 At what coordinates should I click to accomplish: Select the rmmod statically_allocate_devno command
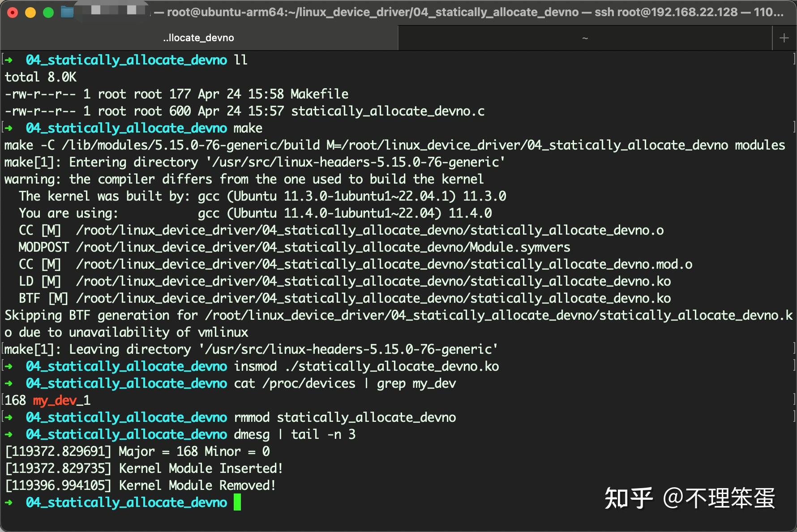point(345,417)
